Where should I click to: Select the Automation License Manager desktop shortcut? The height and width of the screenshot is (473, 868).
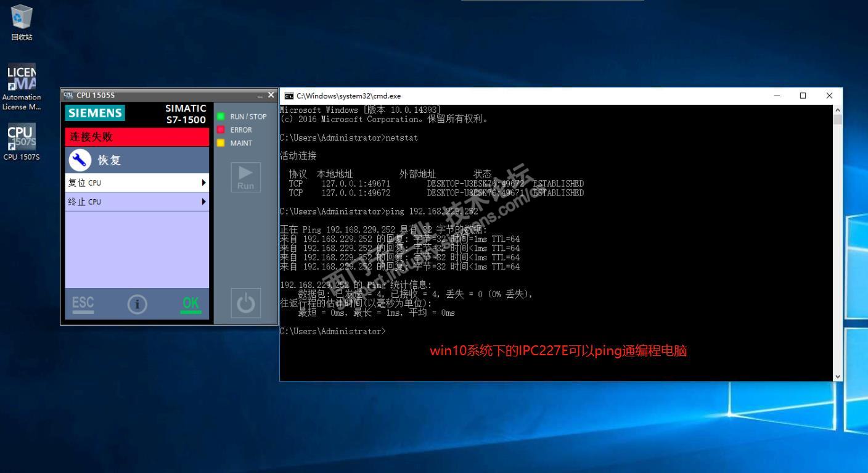point(22,87)
